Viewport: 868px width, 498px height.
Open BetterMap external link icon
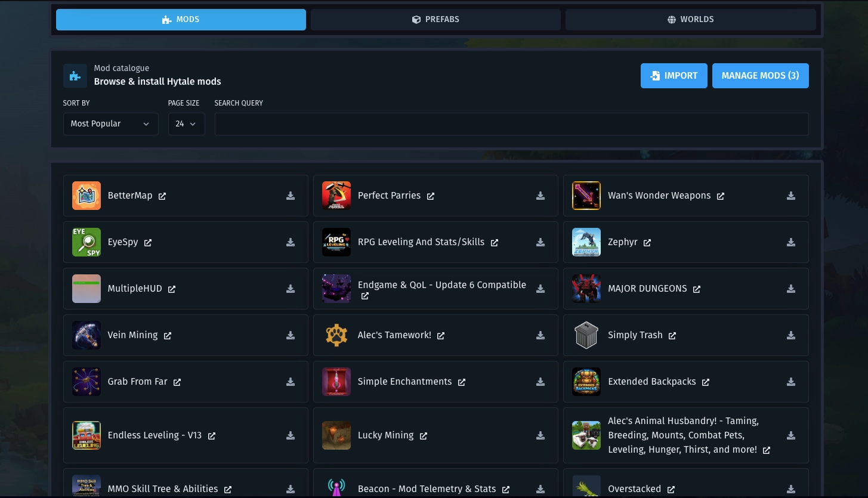coord(162,196)
